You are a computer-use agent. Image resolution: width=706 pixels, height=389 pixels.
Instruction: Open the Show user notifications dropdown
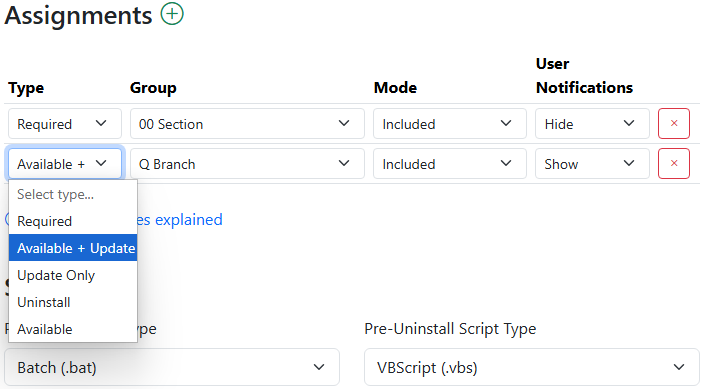click(x=592, y=163)
